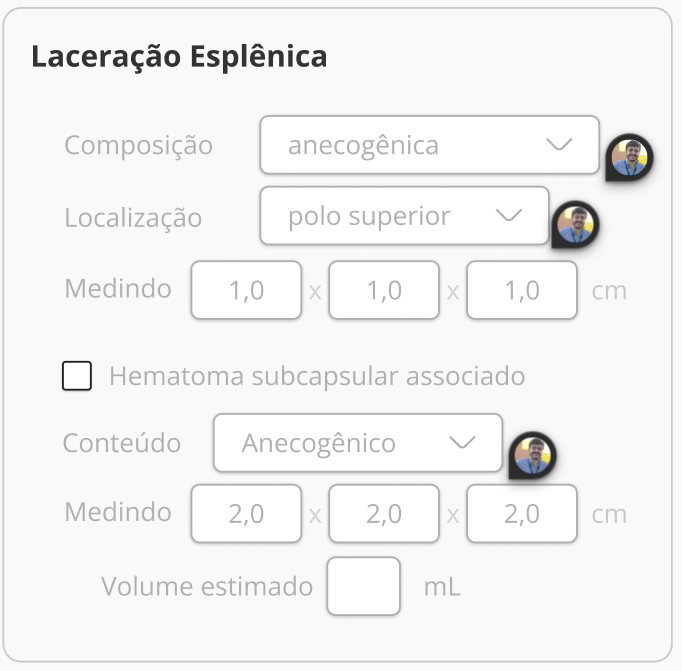Click the last laceration Medindo field before cm
Viewport: 682px width, 671px height.
[522, 291]
